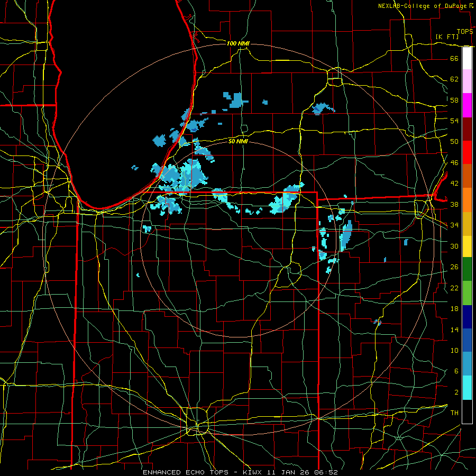Screen dimensions: 476x476
Task: Click the '30' legend value
Action: coord(454,246)
